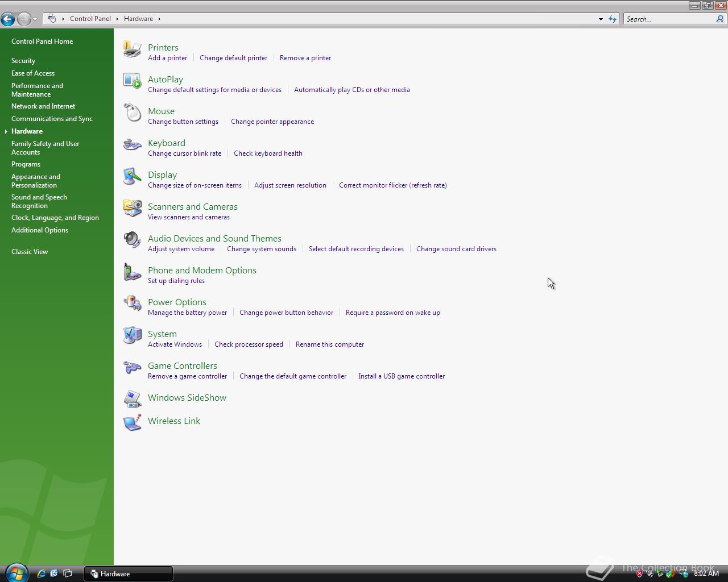Open the Printers category icon
This screenshot has width=728, height=582.
133,49
